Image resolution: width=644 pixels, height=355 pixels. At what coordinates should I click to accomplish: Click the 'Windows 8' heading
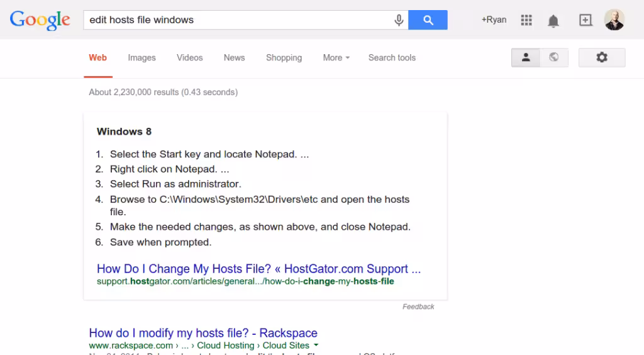coord(124,132)
